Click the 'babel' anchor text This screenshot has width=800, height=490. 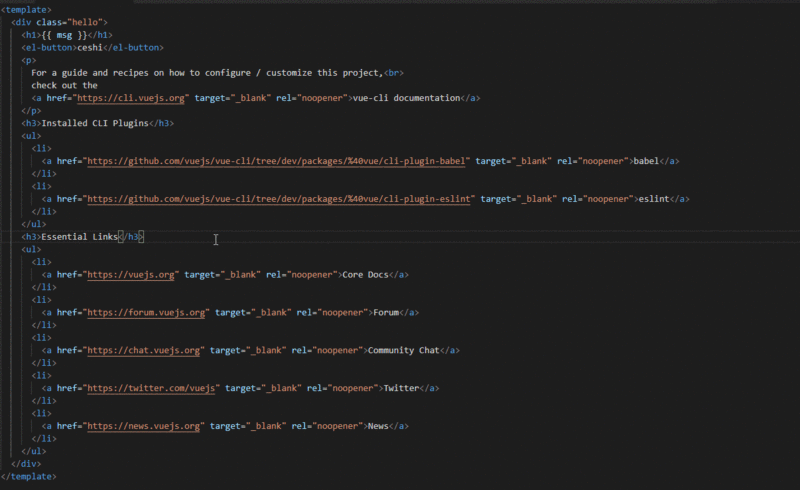(x=646, y=161)
